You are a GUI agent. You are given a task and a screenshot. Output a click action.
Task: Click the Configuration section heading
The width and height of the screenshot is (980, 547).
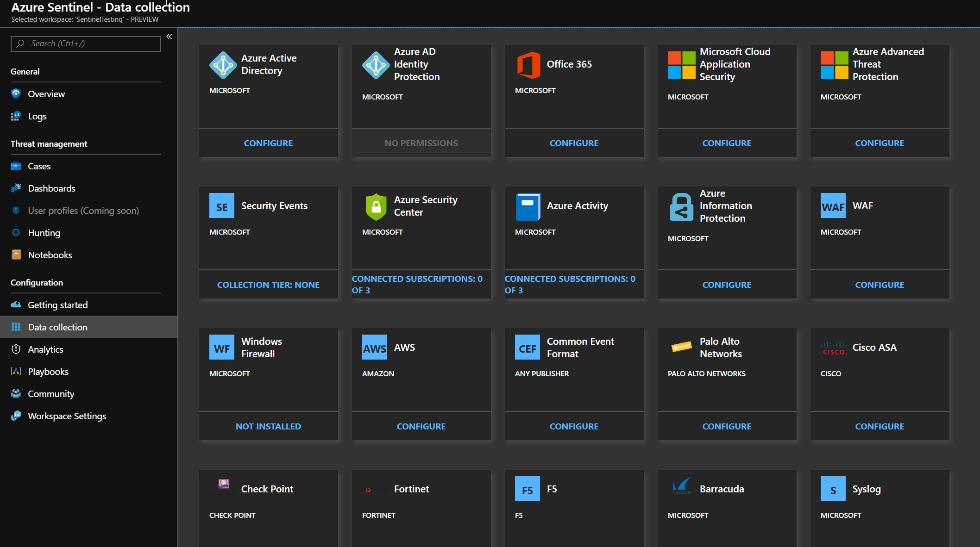click(x=37, y=282)
